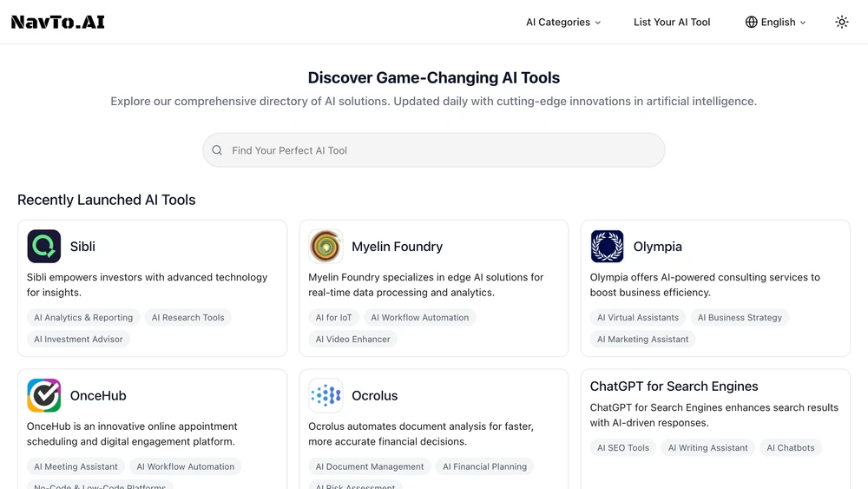Viewport: 868px width, 489px height.
Task: Open the Ocrolus title link
Action: click(374, 395)
